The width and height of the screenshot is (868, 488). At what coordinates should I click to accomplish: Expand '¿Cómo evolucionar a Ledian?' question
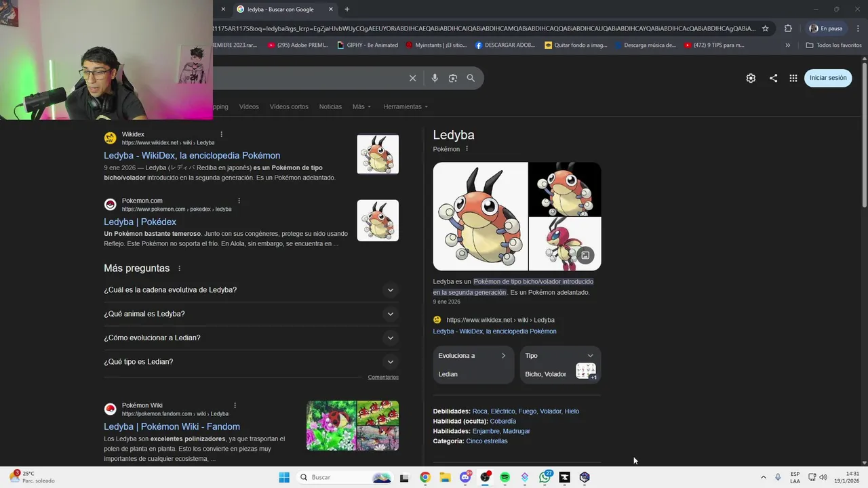click(x=251, y=338)
